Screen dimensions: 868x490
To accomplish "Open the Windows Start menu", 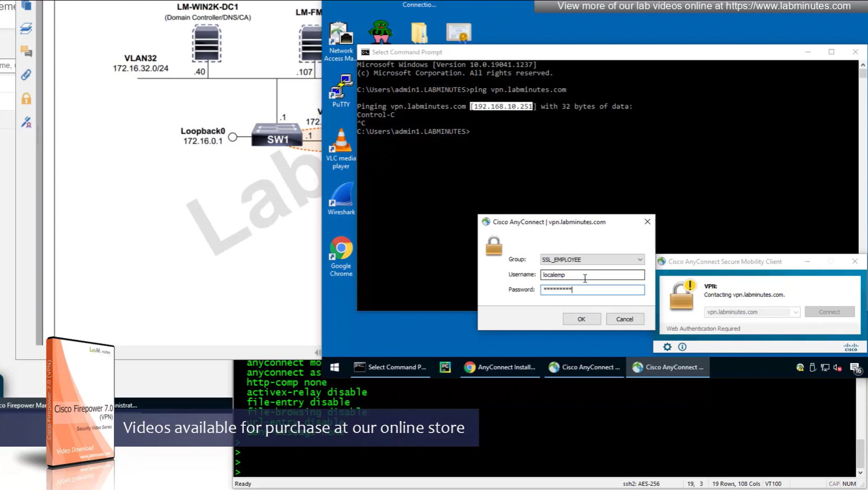I will click(x=335, y=367).
